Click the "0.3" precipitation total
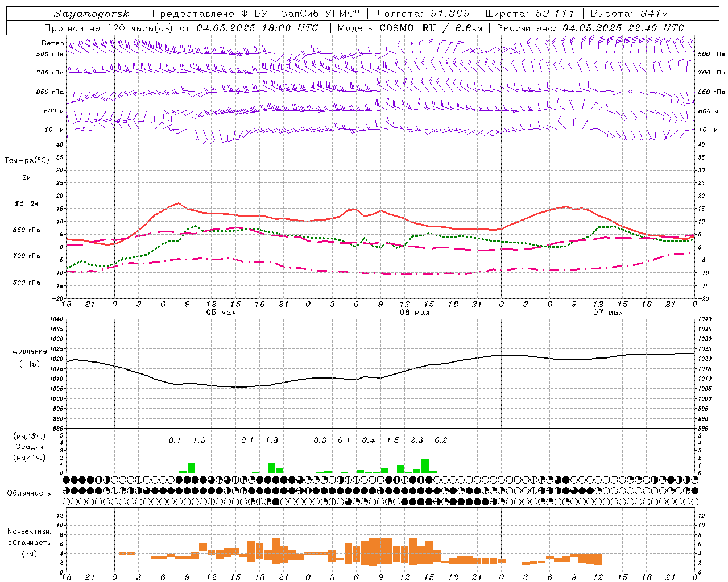The height and width of the screenshot is (582, 728). (320, 440)
